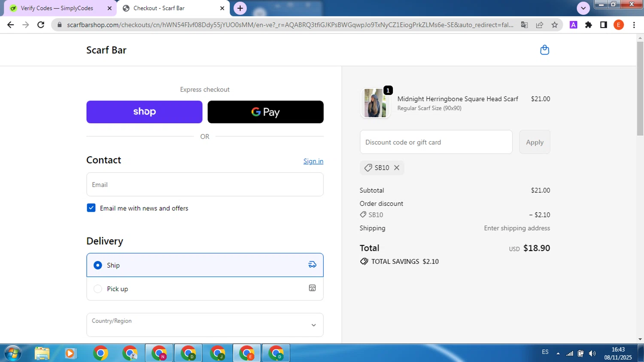Click the browser forward arrow
The image size is (644, 362).
point(26,25)
